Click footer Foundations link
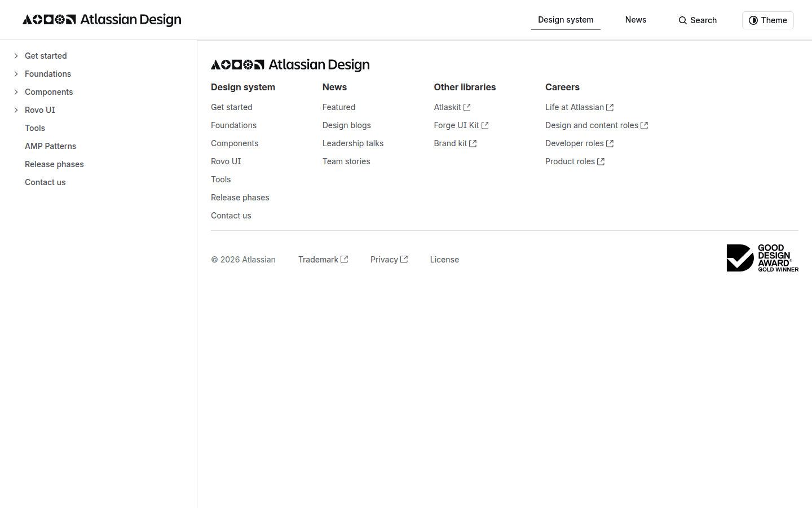The image size is (812, 508). tap(234, 125)
